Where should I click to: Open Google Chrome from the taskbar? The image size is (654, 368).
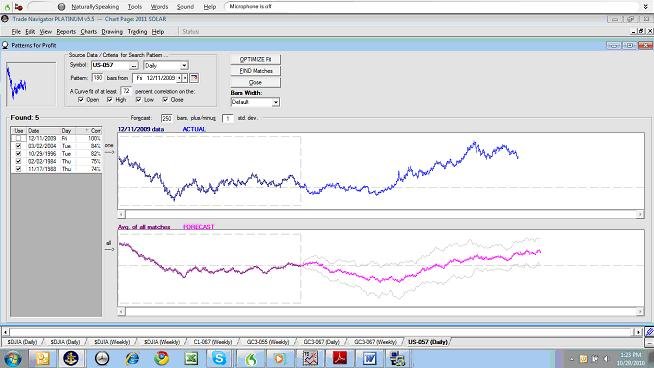[x=161, y=358]
